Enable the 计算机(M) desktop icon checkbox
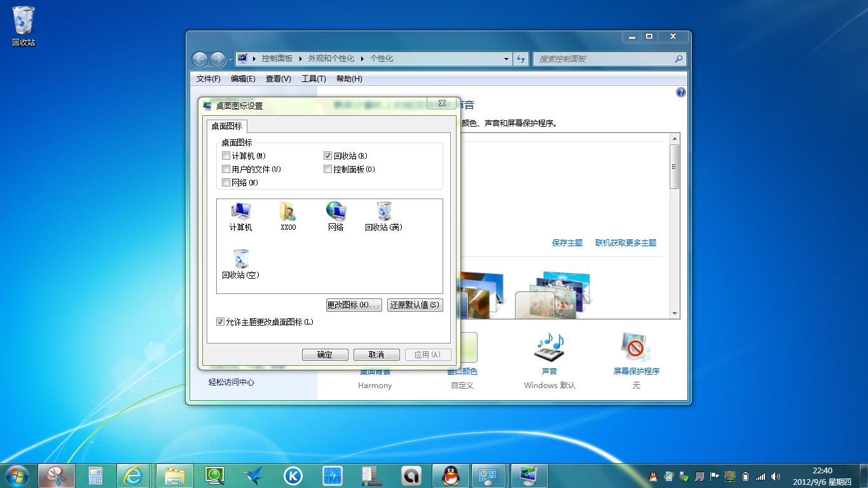Image resolution: width=868 pixels, height=488 pixels. [x=226, y=155]
